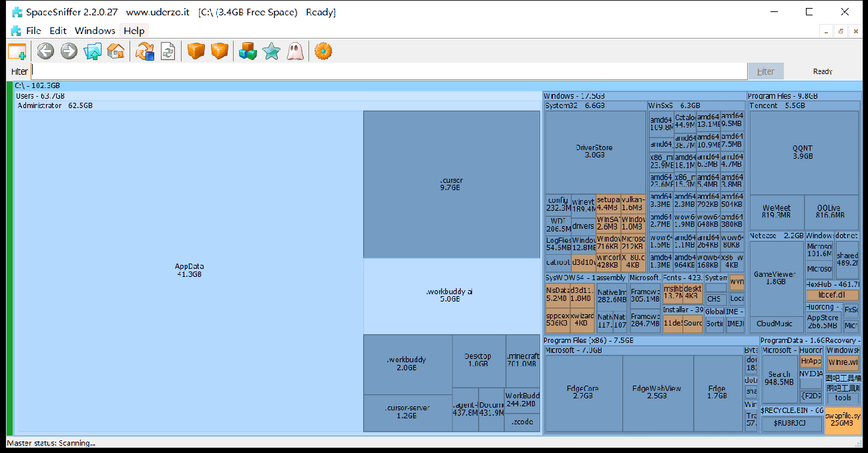868x453 pixels.
Task: Click the Windows - 17.5GB header
Action: click(644, 96)
